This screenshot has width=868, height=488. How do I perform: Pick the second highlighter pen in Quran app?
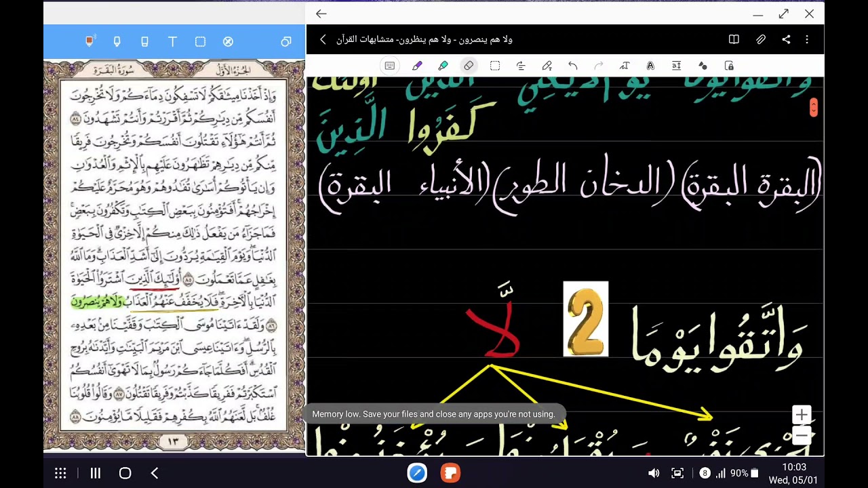117,42
